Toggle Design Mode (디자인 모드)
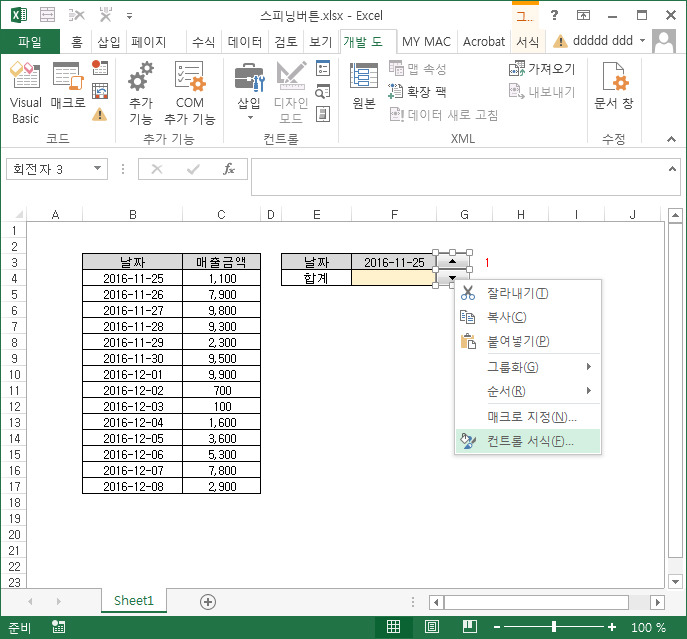This screenshot has height=639, width=687. coord(291,93)
